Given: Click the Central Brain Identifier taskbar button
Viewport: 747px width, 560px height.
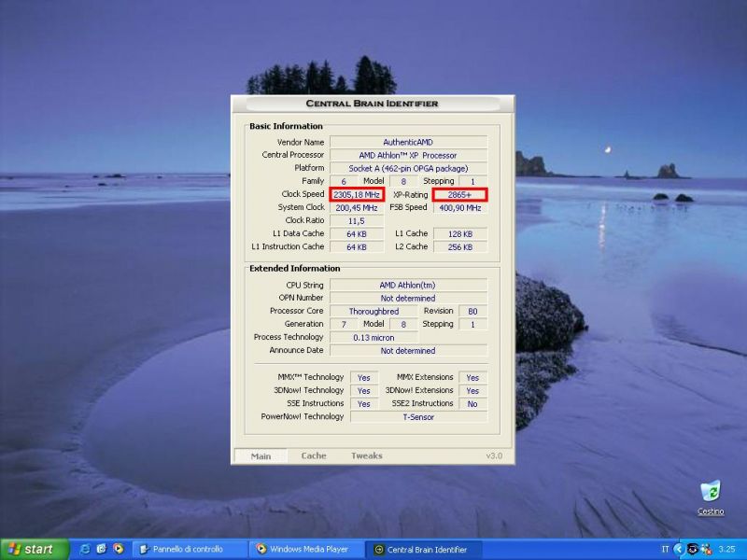Looking at the screenshot, I should 424,550.
